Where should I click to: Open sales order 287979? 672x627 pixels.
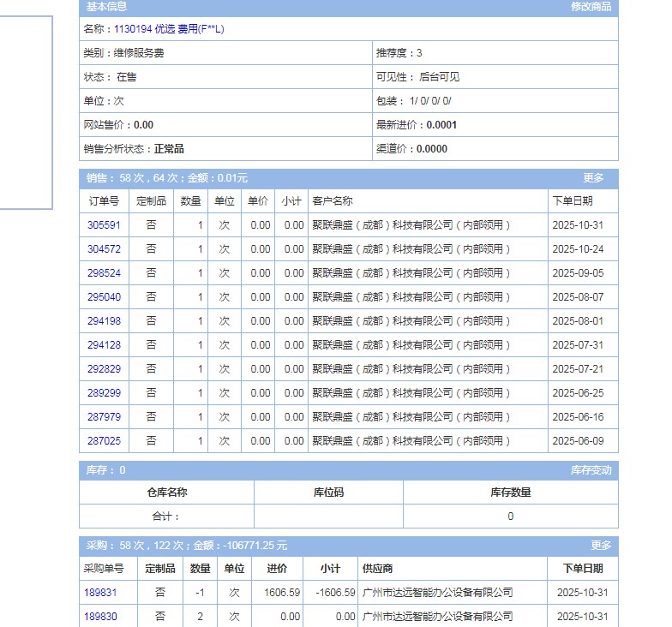(104, 417)
